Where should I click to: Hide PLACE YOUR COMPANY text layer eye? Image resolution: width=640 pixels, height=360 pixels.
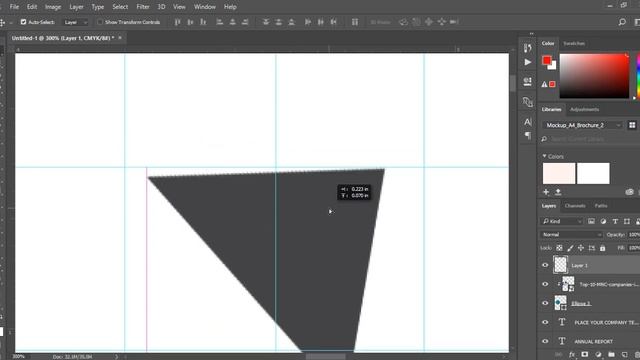pos(545,322)
